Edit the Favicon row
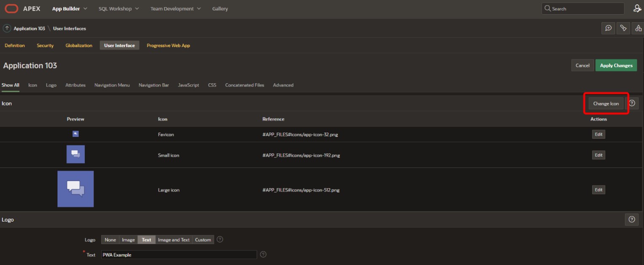This screenshot has height=265, width=644. [x=598, y=134]
